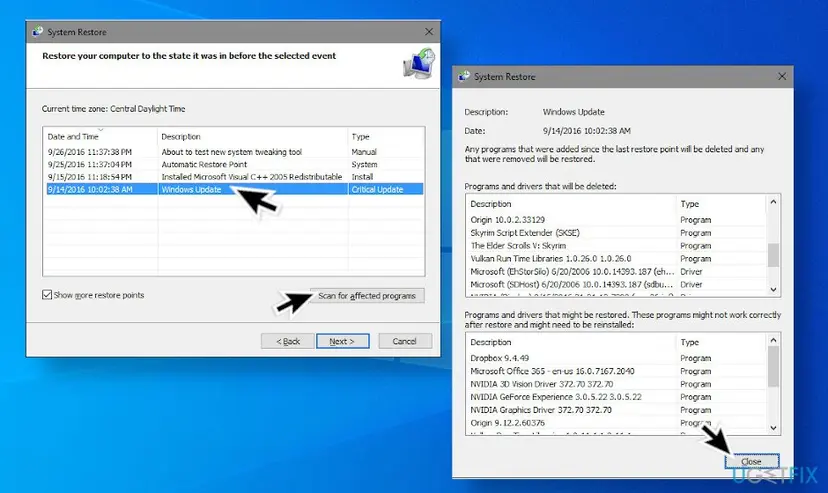Close the left System Restore window
The height and width of the screenshot is (493, 828).
coord(429,32)
